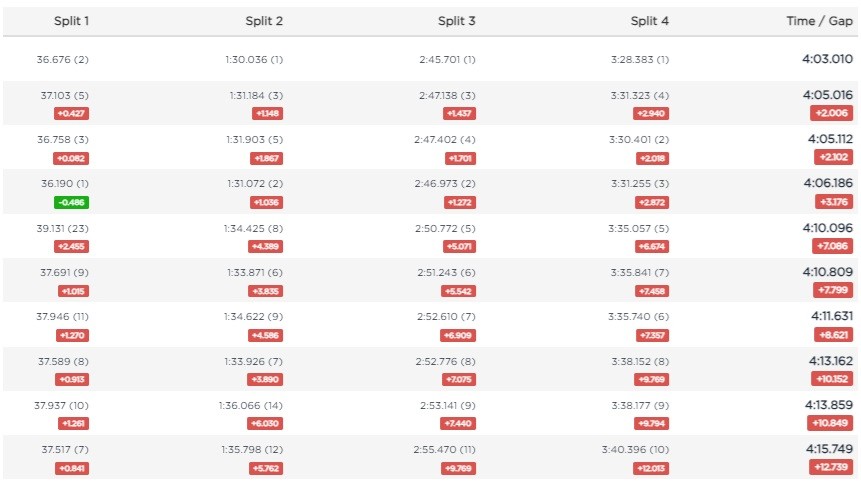861x484 pixels.
Task: Click the +12.739 gap badge
Action: pyautogui.click(x=831, y=467)
